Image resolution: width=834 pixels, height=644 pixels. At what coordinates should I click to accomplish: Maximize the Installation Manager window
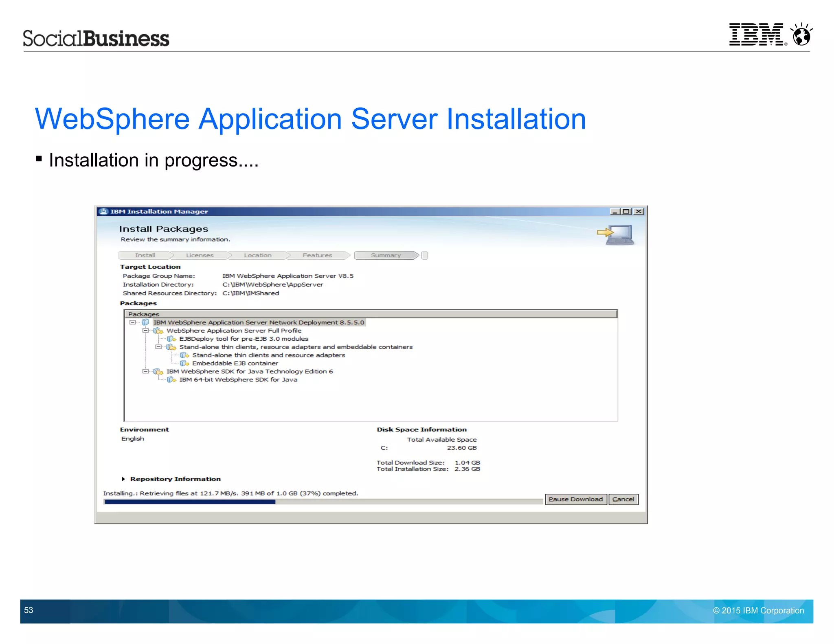click(x=626, y=211)
